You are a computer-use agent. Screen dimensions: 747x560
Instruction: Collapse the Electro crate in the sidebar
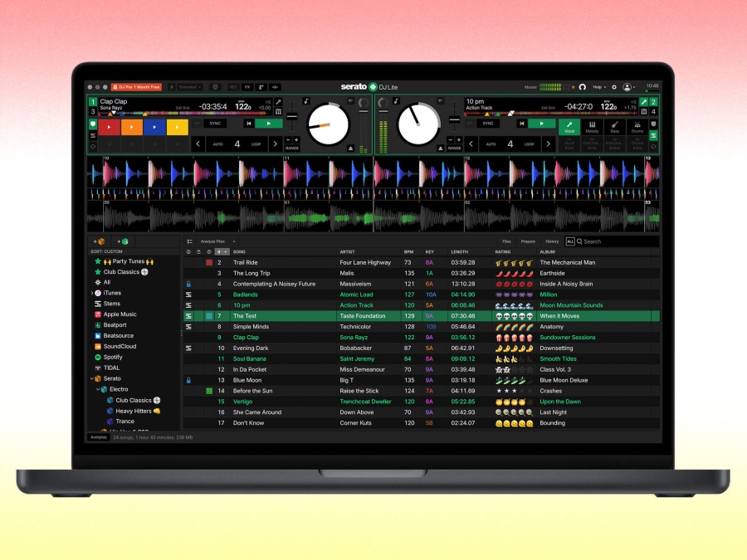[97, 389]
